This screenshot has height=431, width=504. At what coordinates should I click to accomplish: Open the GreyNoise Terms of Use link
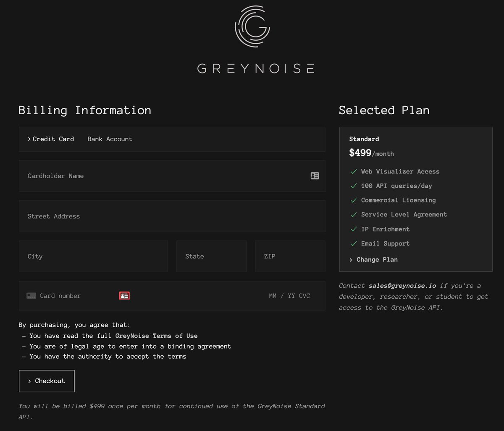click(156, 336)
